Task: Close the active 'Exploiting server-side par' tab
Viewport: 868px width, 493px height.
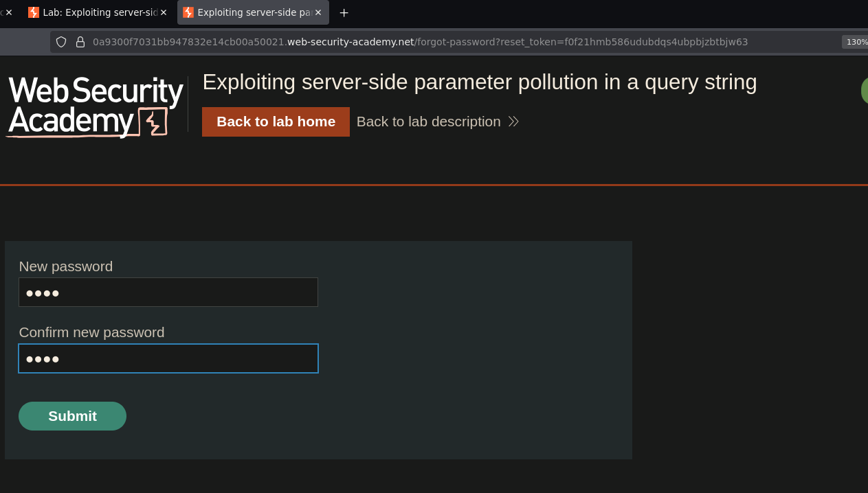Action: [x=318, y=12]
